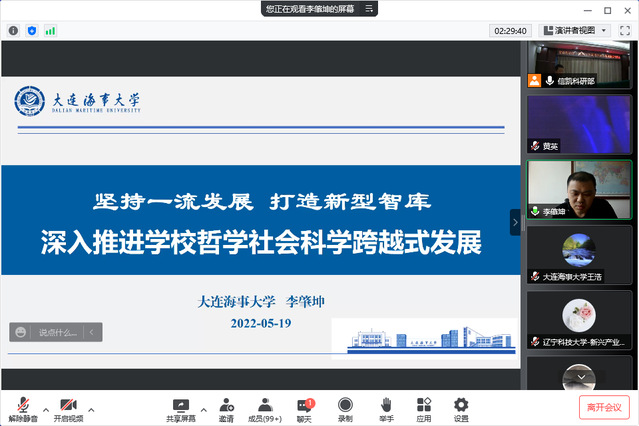This screenshot has width=639, height=426.
Task: Click the 解除静音 microphone icon
Action: pyautogui.click(x=20, y=405)
